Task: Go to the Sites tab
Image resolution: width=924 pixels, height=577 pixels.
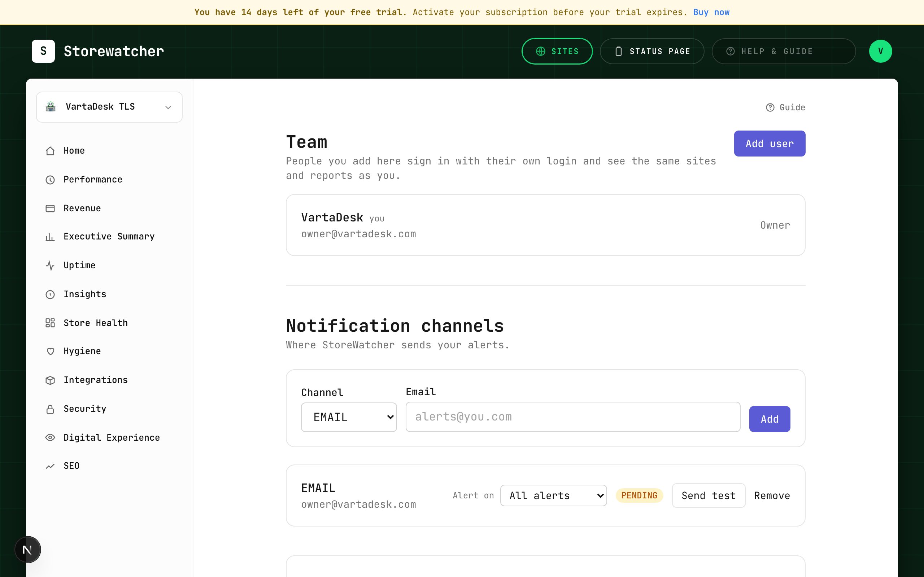Action: point(557,51)
